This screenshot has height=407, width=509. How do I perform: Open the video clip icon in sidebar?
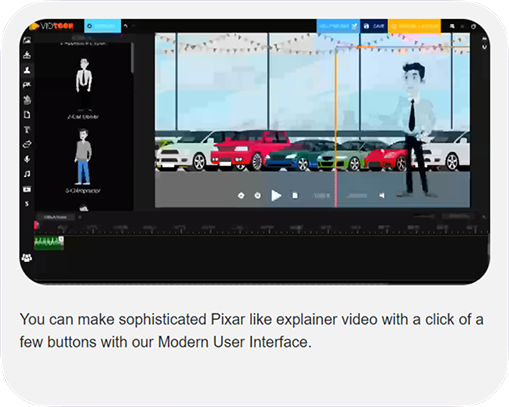27,189
